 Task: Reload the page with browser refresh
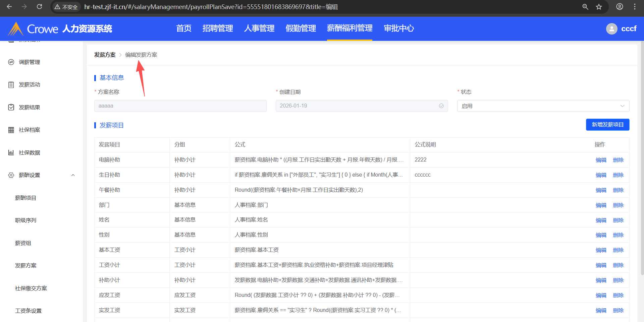[x=39, y=7]
